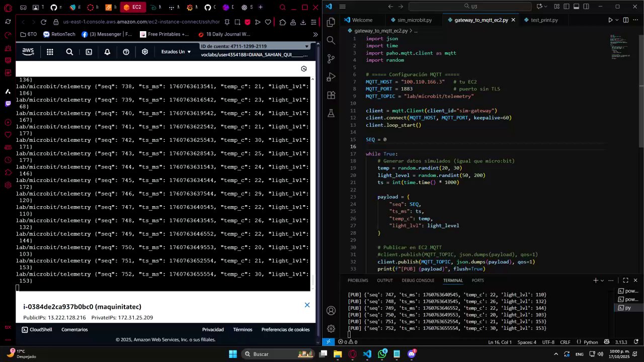Show more bookmarks with the chevron

[315, 34]
